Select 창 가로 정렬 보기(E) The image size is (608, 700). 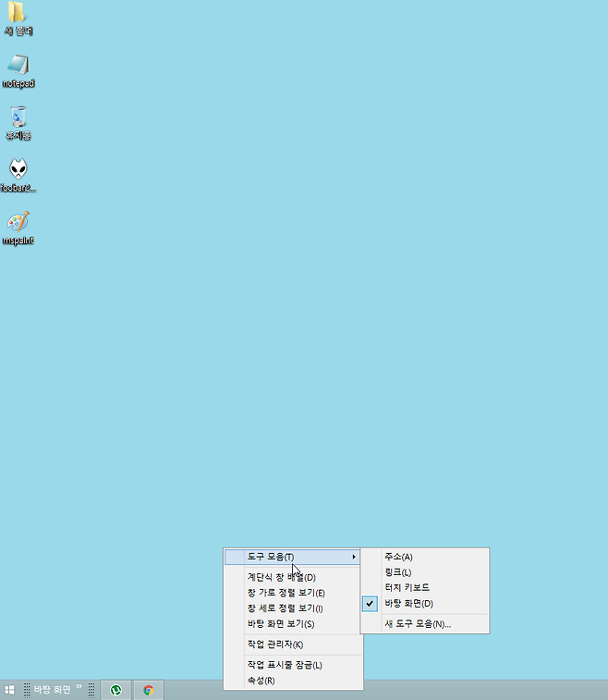tap(286, 593)
